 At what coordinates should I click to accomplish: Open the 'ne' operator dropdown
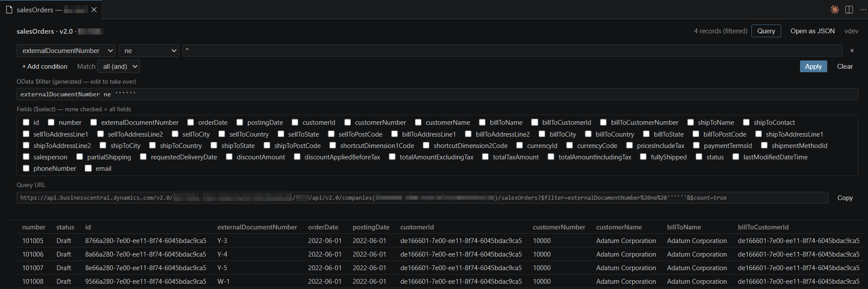pyautogui.click(x=149, y=51)
